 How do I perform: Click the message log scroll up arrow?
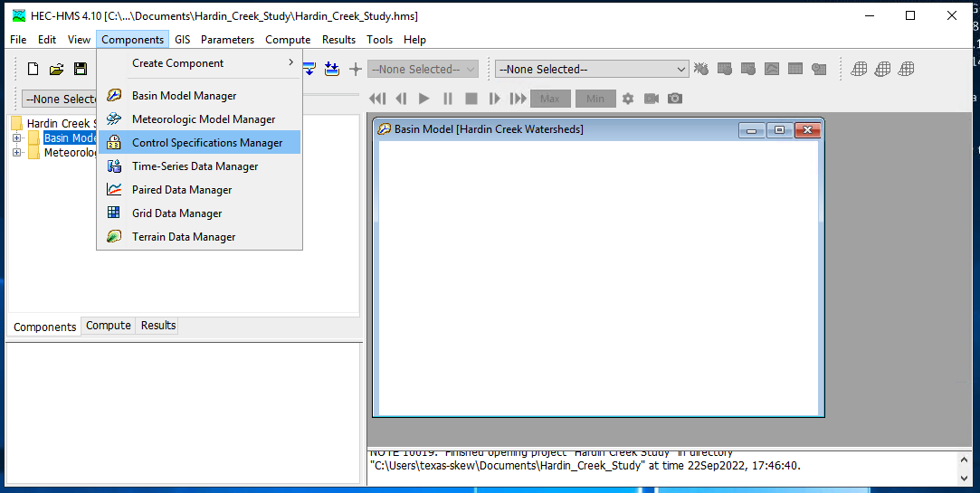(965, 460)
